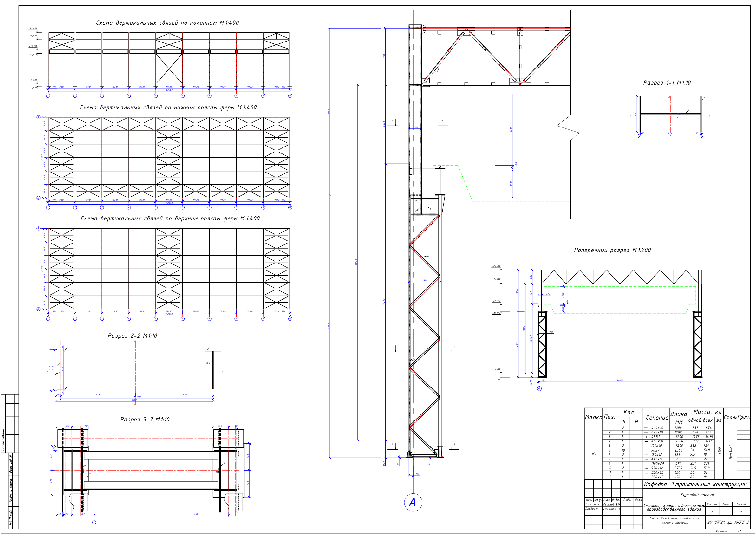
Task: Click the large circled axis marker 'А' below the column
Action: click(x=413, y=502)
